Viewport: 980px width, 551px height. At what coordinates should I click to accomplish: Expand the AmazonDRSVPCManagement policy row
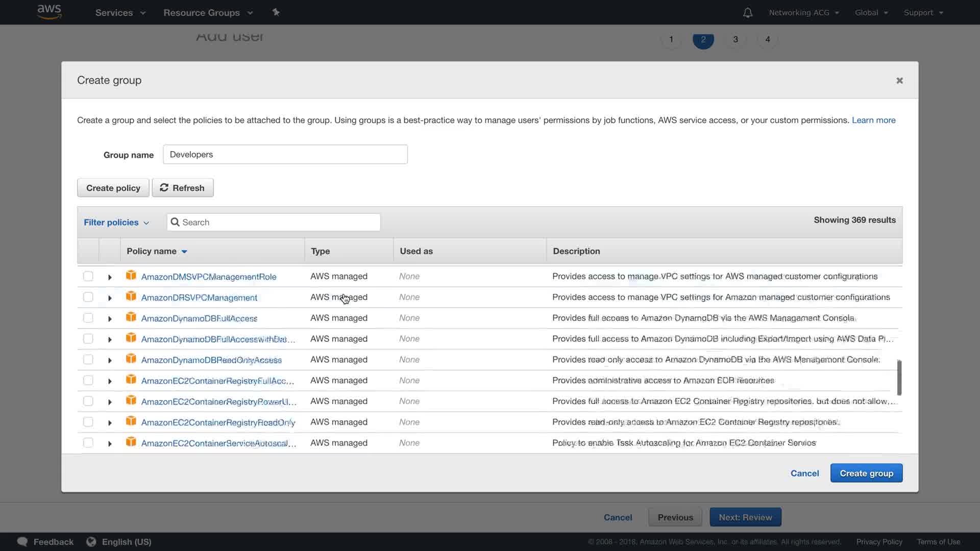pos(110,298)
